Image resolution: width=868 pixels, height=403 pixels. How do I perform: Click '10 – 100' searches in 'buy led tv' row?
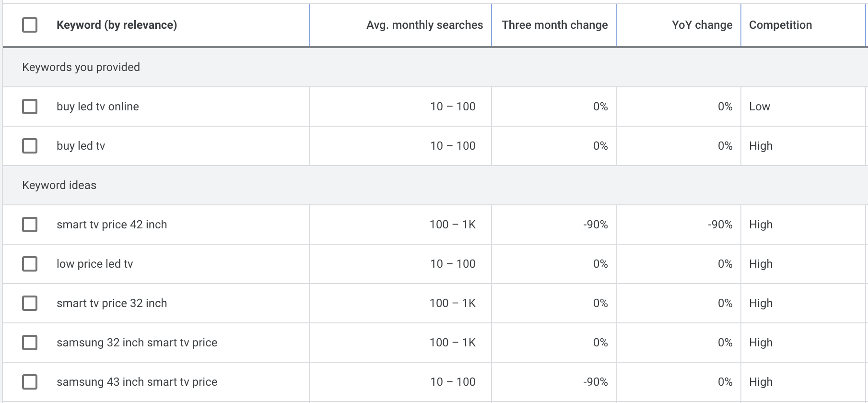[x=453, y=146]
